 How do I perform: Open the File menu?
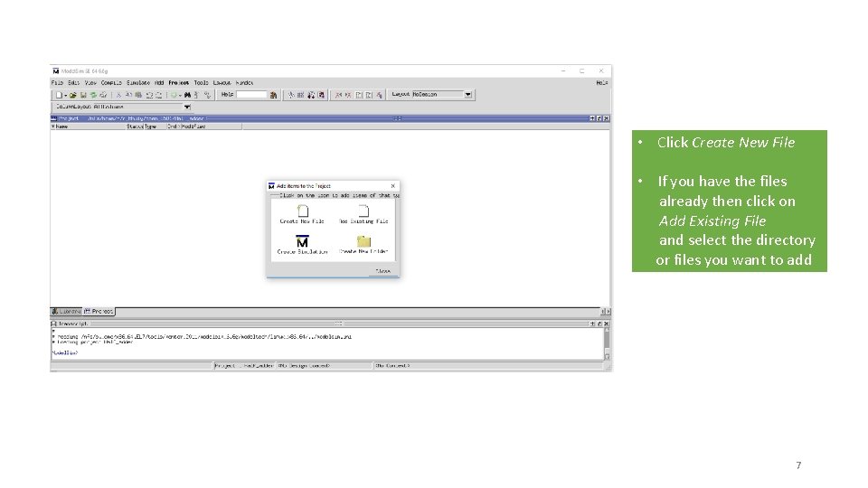coord(57,82)
